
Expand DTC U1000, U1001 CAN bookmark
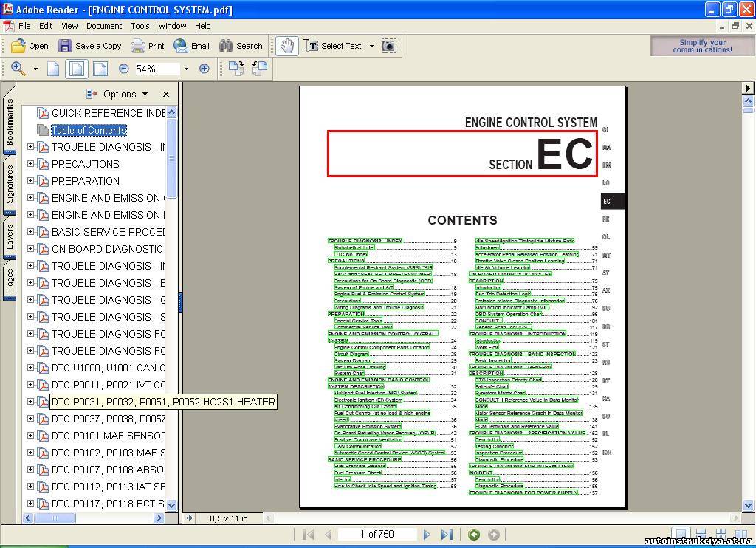(x=30, y=368)
